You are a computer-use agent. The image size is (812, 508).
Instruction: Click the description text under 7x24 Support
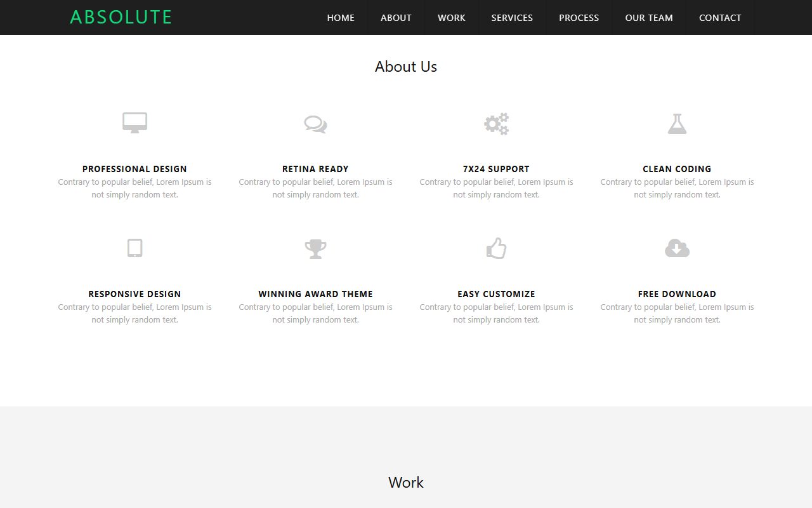[496, 188]
